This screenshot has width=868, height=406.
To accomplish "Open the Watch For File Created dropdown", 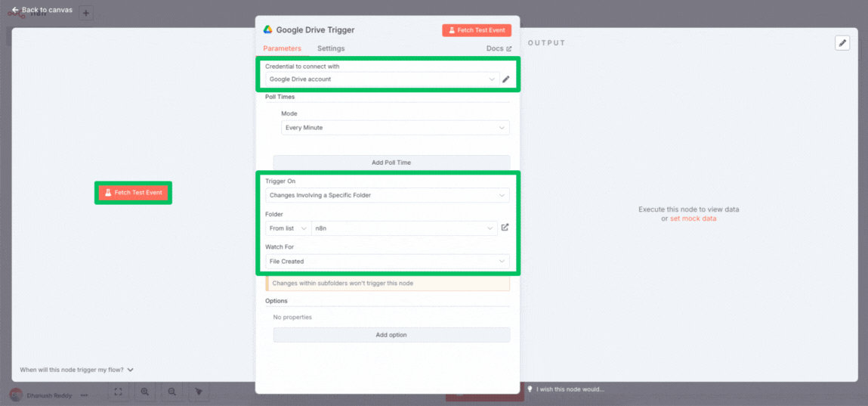I will pyautogui.click(x=387, y=262).
